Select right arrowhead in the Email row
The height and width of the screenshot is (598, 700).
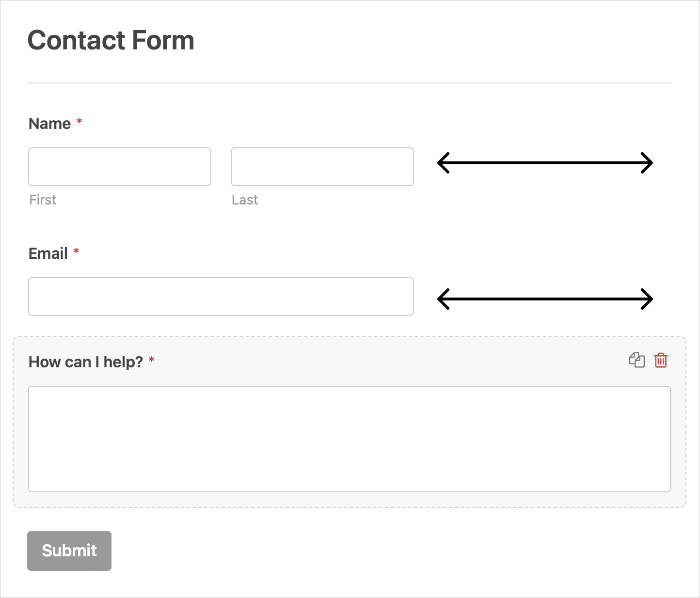(647, 299)
